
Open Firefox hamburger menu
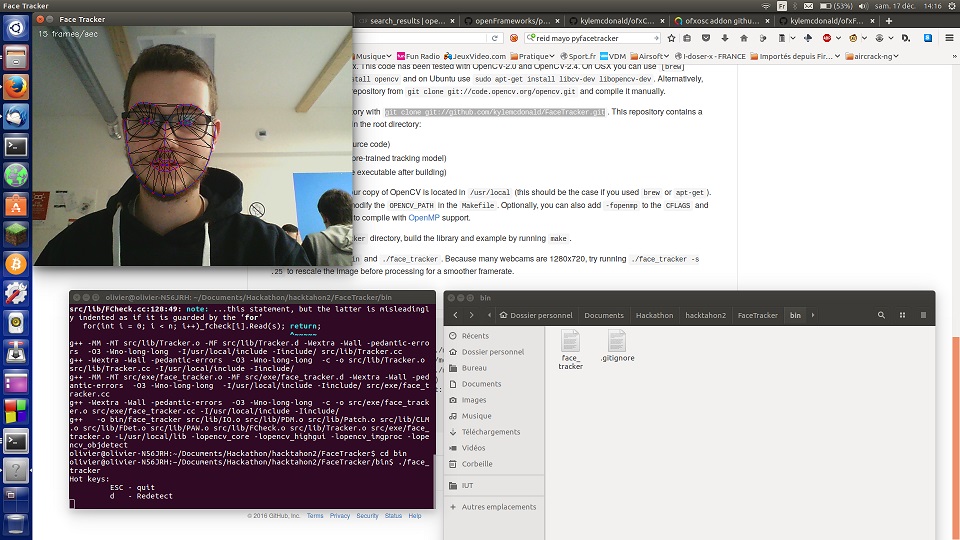(949, 38)
